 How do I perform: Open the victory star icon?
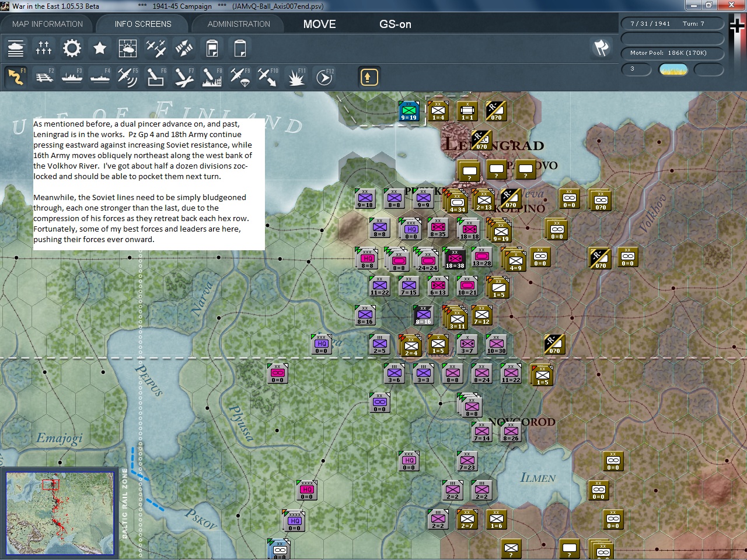tap(100, 48)
